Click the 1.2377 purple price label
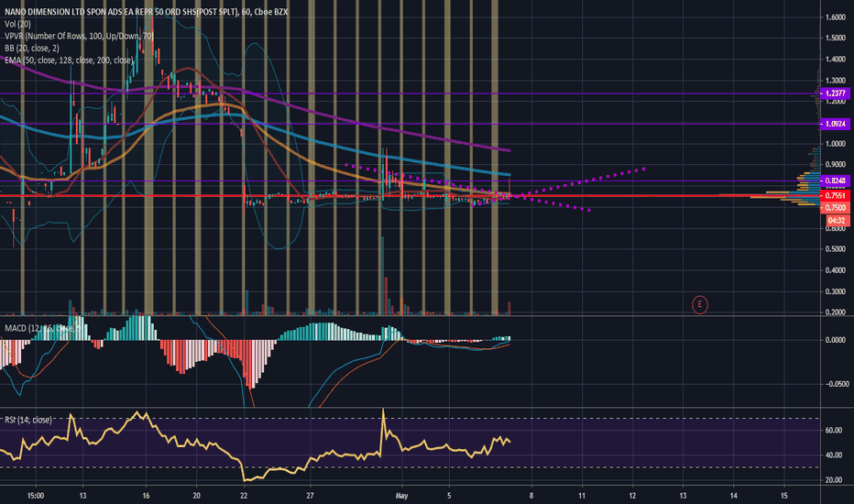Image resolution: width=854 pixels, height=504 pixels. [835, 93]
